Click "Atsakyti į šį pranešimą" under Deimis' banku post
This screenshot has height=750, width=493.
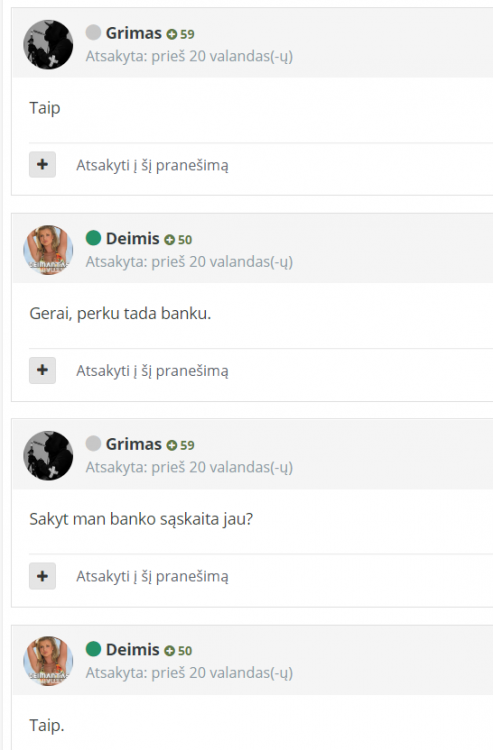(152, 371)
